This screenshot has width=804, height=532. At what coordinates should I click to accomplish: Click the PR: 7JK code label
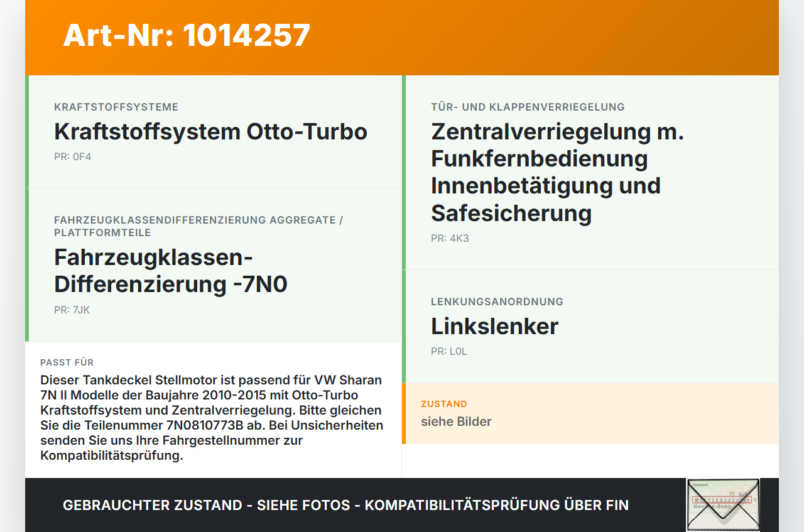point(72,310)
